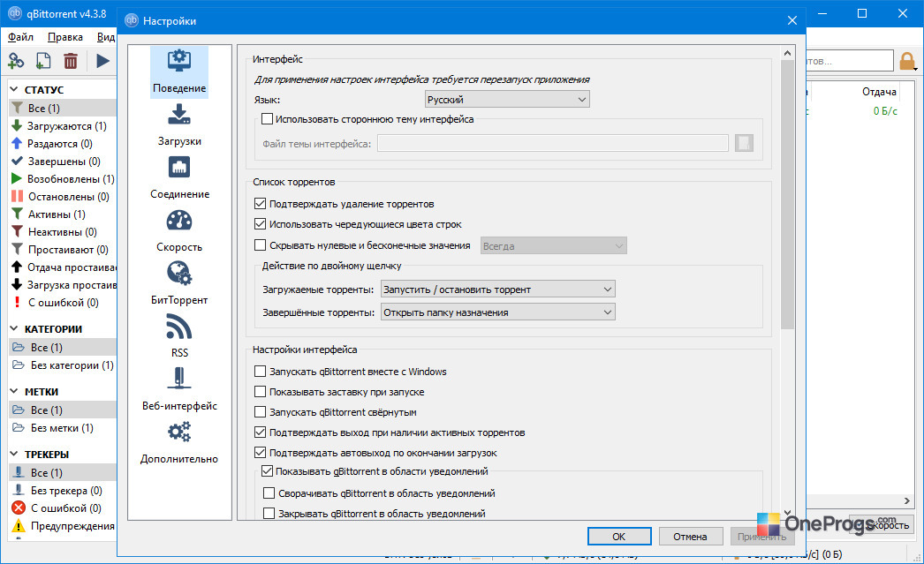924x564 pixels.
Task: Close the Настройки dialog
Action: (792, 20)
